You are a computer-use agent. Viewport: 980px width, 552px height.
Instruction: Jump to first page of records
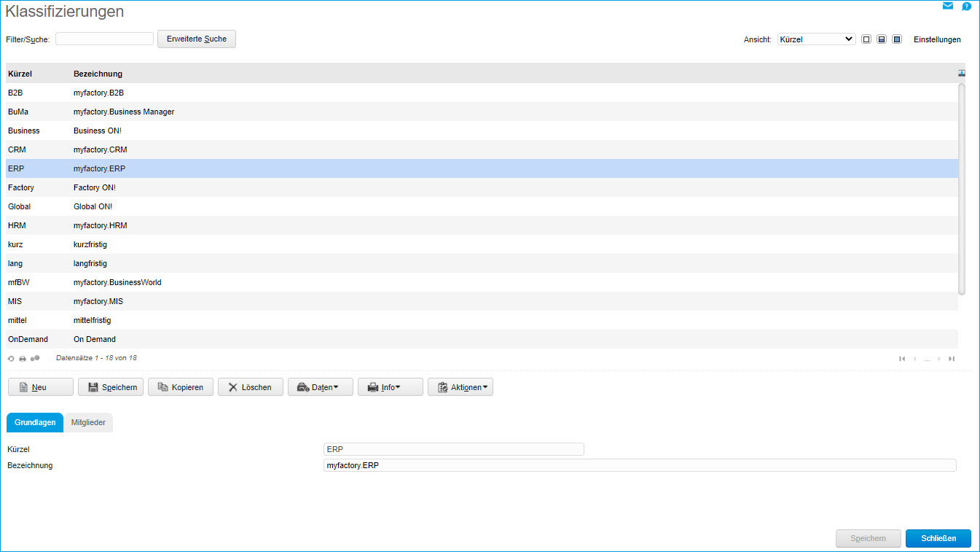pyautogui.click(x=902, y=359)
